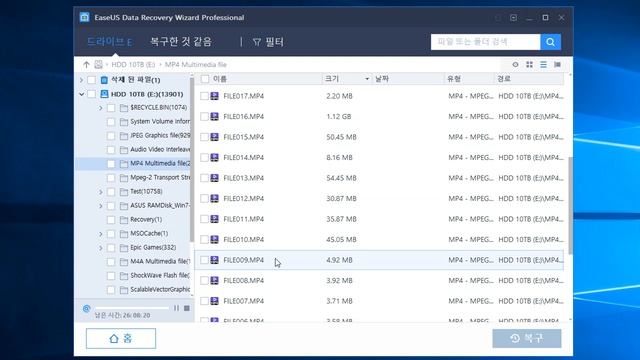Expand the MSOCache folder node
640x360 pixels.
[x=101, y=233]
